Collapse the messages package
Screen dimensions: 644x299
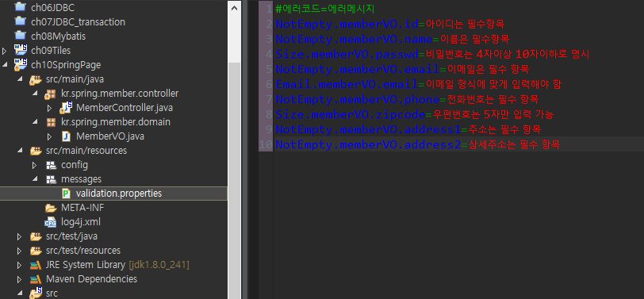(x=35, y=179)
